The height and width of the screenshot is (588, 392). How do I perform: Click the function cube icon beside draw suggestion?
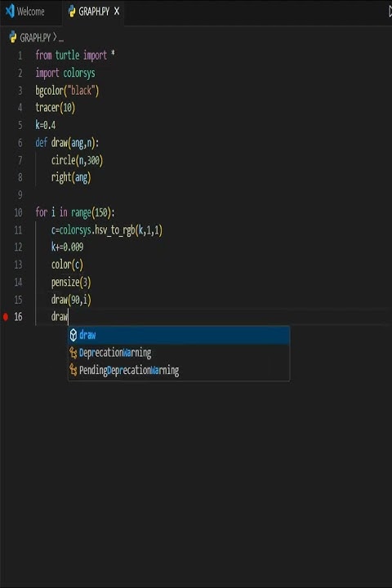point(73,335)
